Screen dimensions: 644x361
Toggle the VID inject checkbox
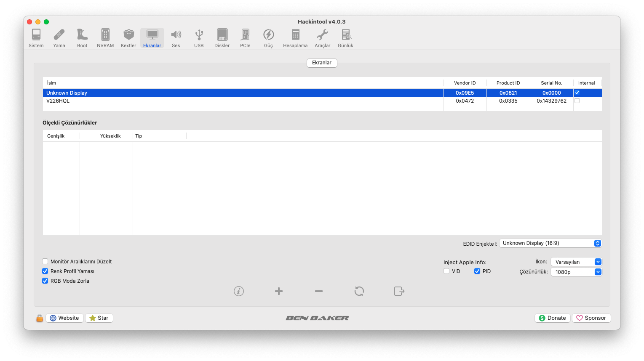point(446,271)
